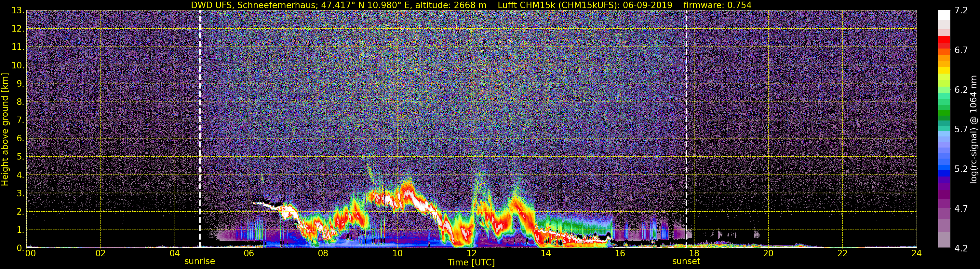
Task: Click the height axis tick label '4.'
Action: tap(20, 175)
